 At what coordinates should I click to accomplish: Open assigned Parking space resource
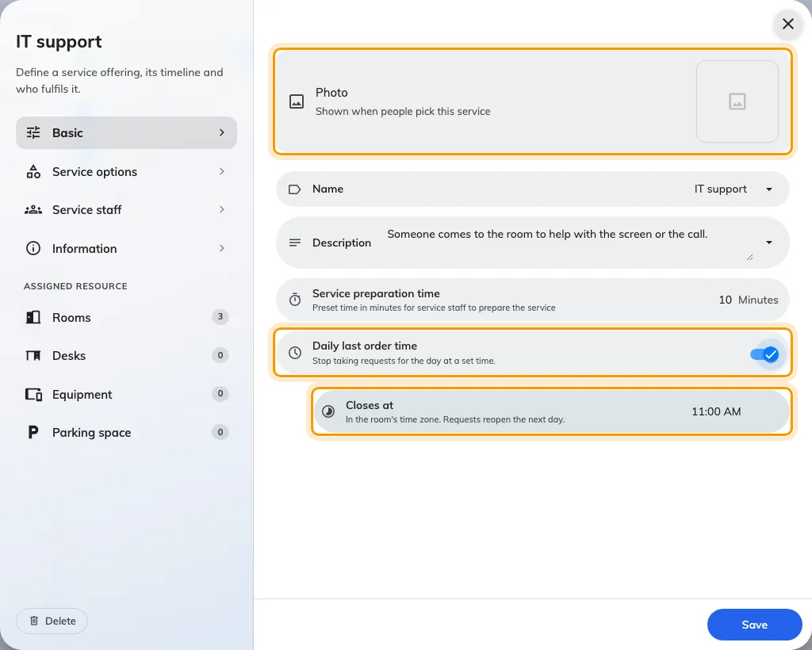coord(126,432)
